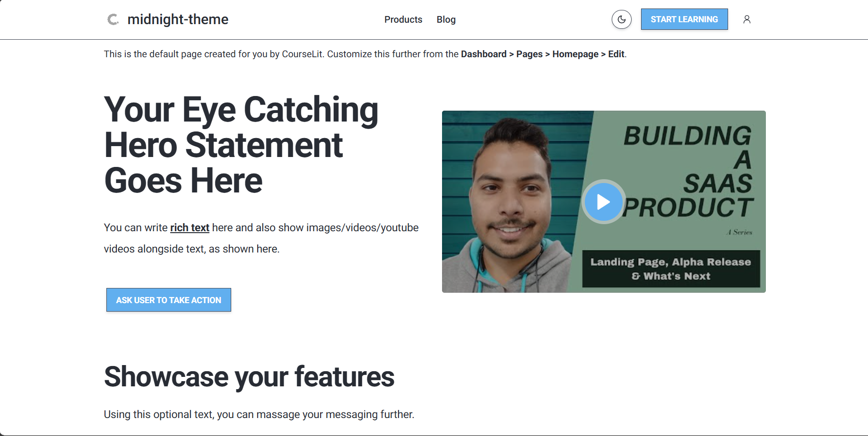
Task: Follow the underlined rich text link
Action: 190,228
